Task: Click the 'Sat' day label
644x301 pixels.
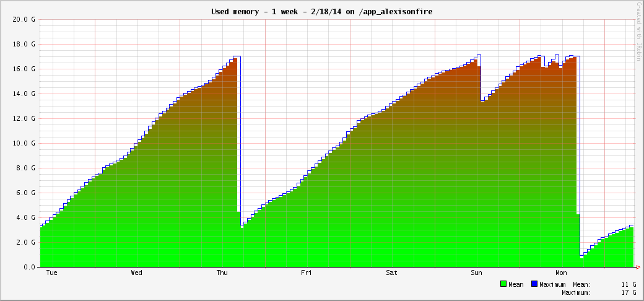Action: pyautogui.click(x=391, y=273)
